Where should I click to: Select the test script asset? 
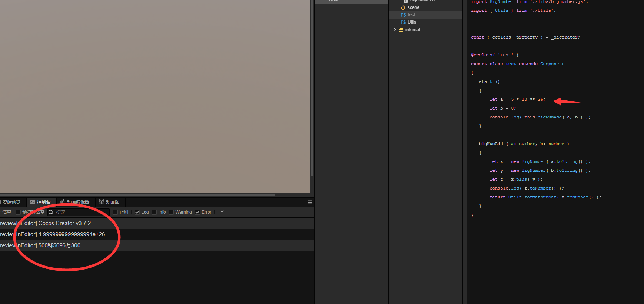(426, 15)
